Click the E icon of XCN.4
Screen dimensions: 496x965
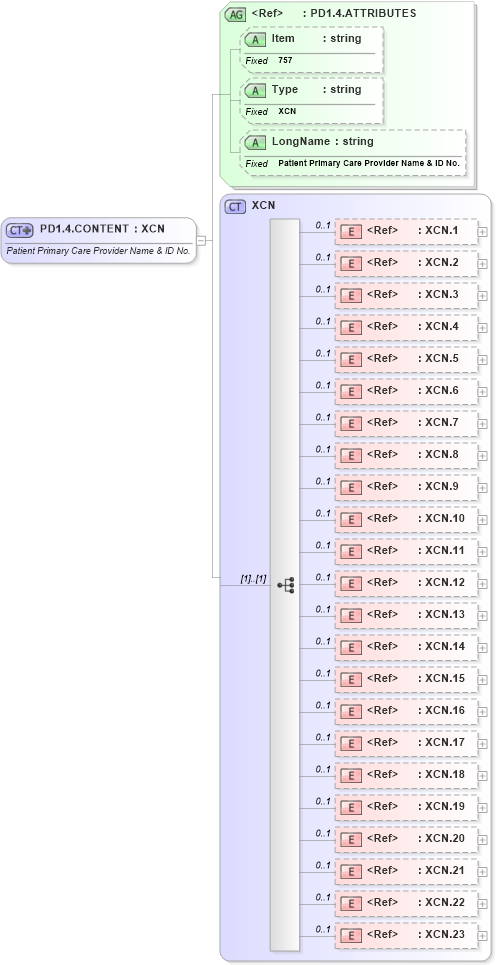coord(351,328)
